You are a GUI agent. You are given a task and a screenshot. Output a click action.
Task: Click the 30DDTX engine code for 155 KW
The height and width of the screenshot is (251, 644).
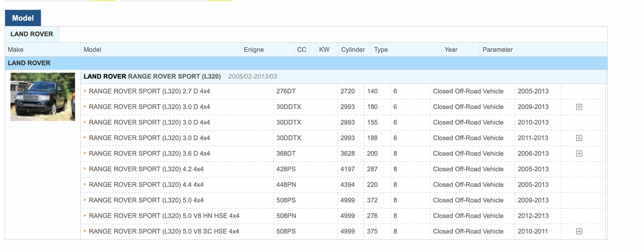288,122
